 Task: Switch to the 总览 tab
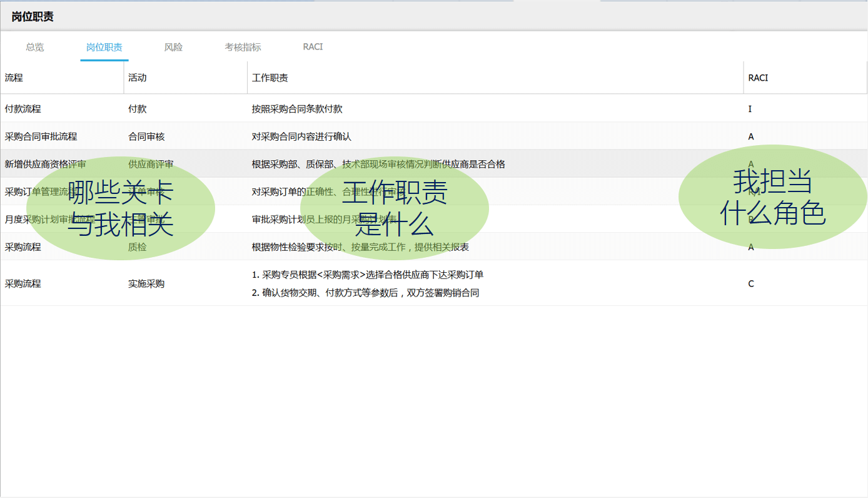click(x=35, y=47)
